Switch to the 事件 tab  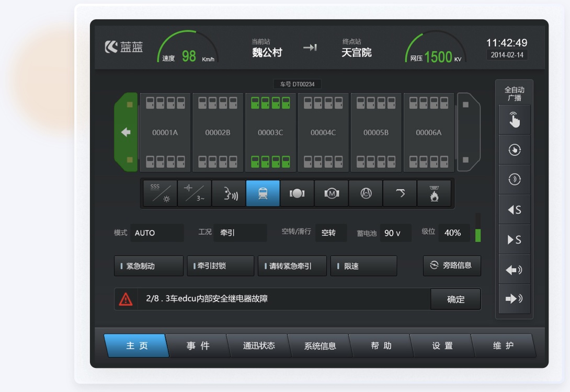pos(199,345)
